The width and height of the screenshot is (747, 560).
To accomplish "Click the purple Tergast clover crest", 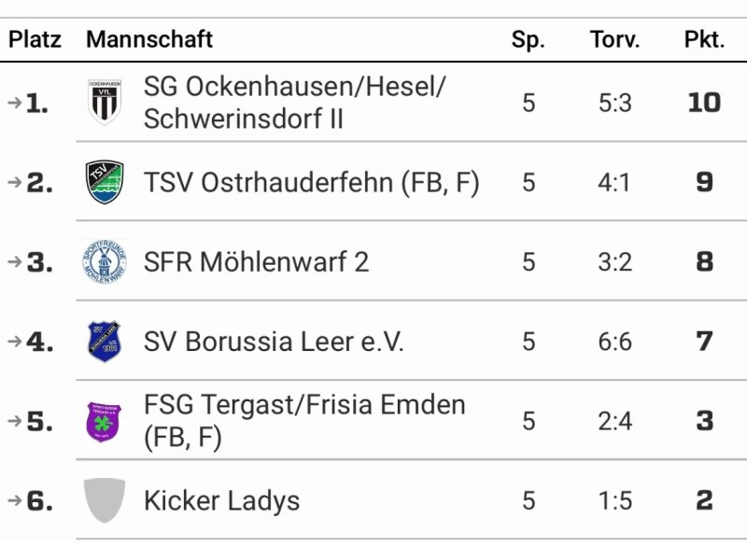I will (x=105, y=422).
